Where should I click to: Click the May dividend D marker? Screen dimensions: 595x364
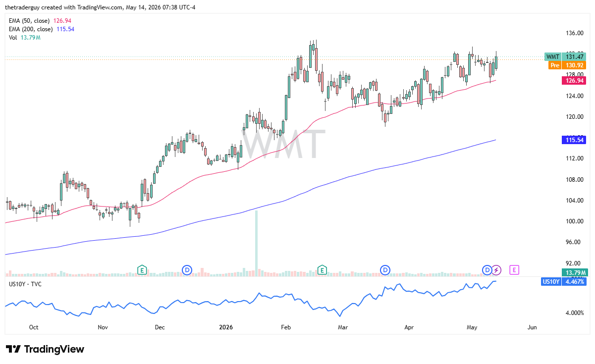(x=487, y=270)
